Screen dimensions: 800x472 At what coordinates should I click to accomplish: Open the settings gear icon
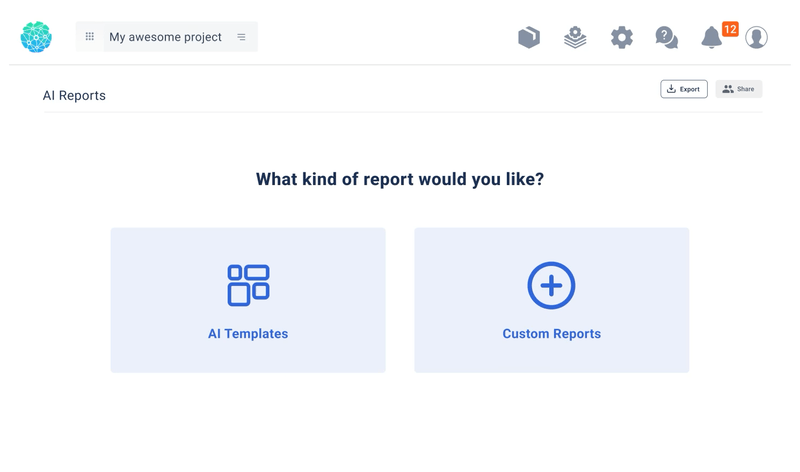622,37
